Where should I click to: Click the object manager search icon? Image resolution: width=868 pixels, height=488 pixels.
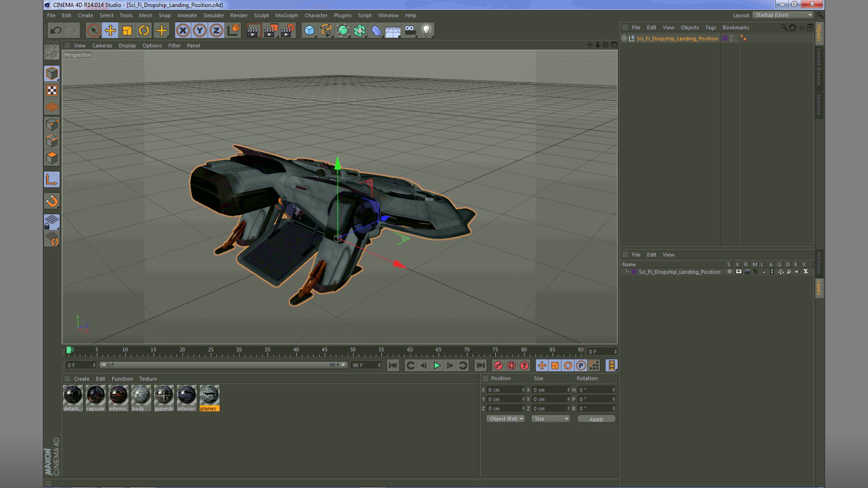click(784, 27)
